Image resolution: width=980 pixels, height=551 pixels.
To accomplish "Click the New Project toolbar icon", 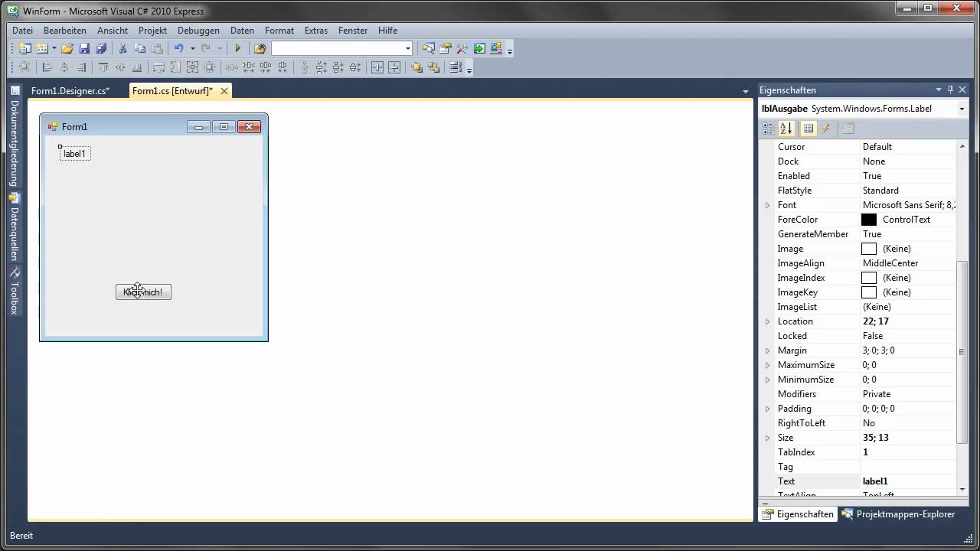I will tap(24, 48).
